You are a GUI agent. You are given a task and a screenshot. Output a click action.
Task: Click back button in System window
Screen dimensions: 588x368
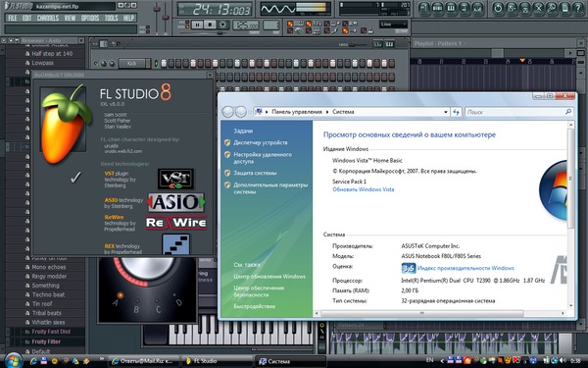[227, 112]
